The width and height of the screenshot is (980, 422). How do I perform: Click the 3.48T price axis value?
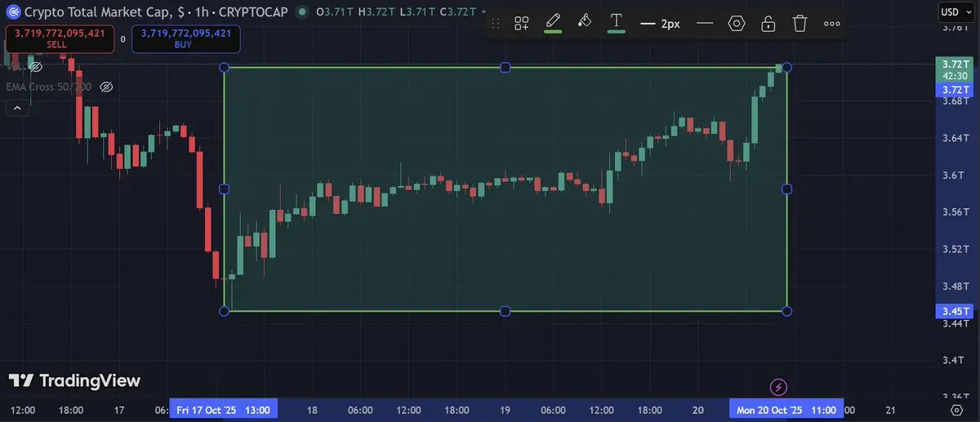coord(955,287)
